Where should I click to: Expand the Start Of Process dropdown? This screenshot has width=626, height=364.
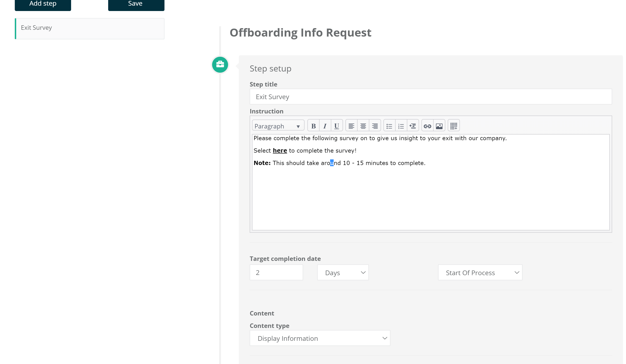click(x=480, y=272)
